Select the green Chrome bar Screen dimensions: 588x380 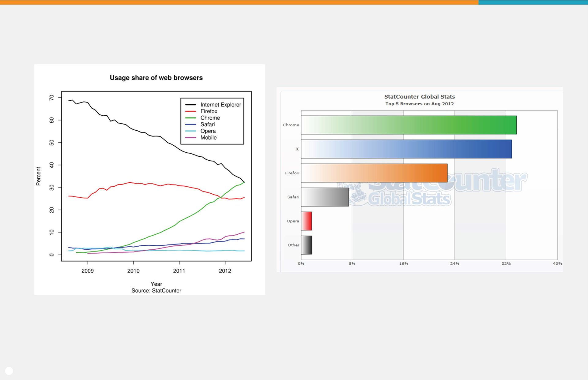[x=409, y=125]
